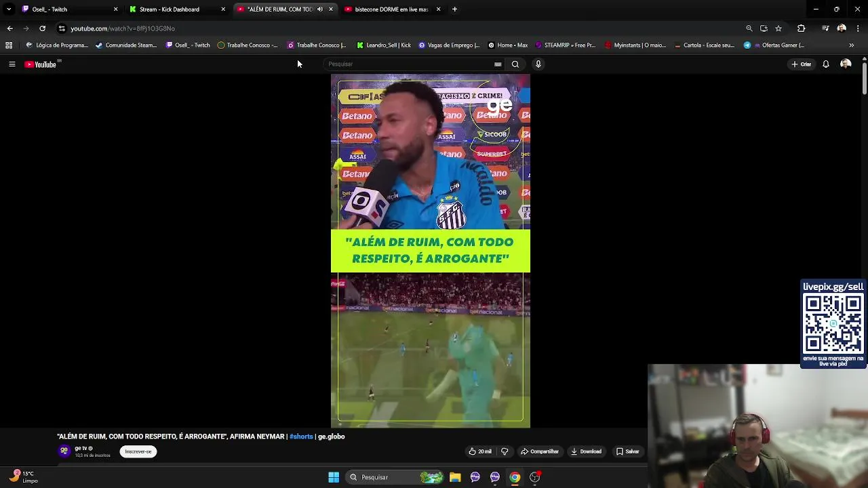Open YouTube notifications bell
868x488 pixels.
[826, 64]
